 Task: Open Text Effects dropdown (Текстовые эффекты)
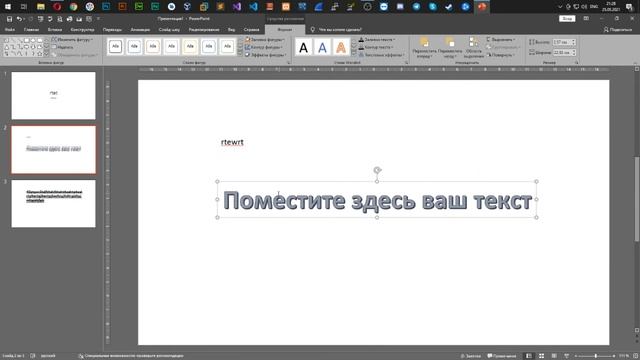click(x=381, y=55)
